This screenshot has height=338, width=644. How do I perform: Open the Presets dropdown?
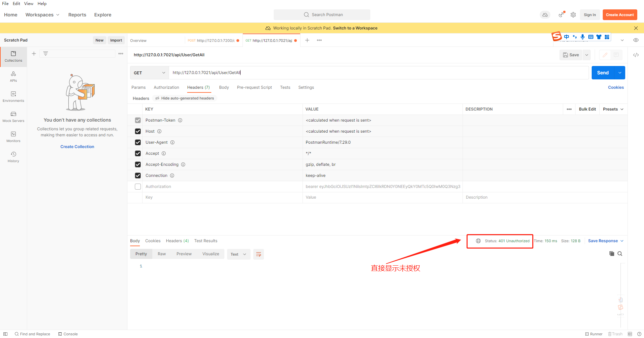[x=613, y=109]
